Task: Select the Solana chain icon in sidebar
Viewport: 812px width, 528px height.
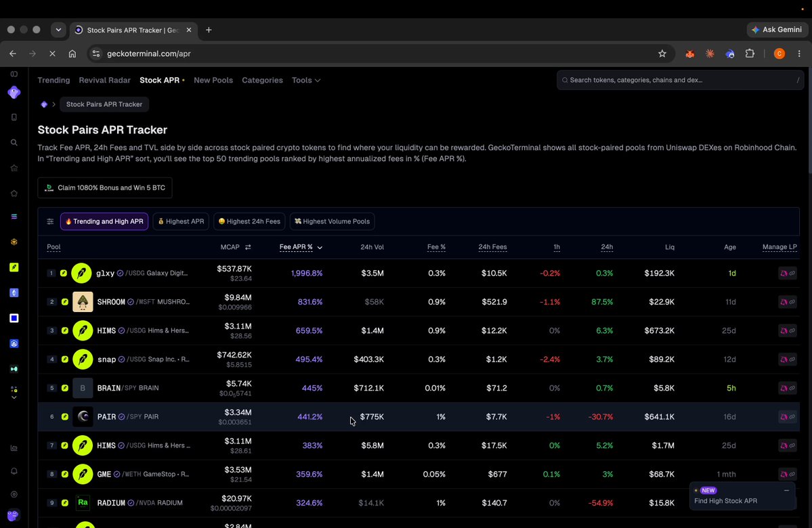Action: [x=14, y=217]
